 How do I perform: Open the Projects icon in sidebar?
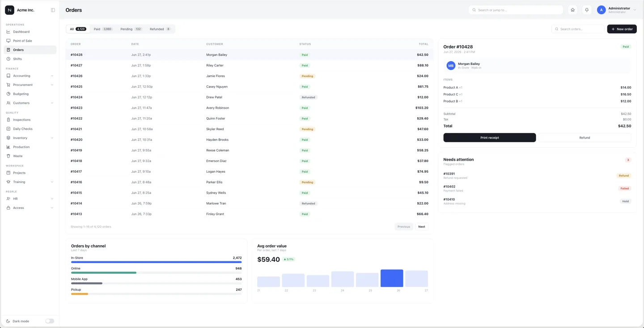(x=8, y=173)
